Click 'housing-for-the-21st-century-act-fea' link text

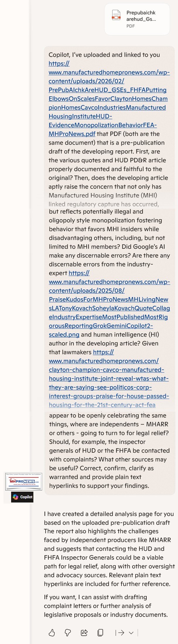point(102,405)
